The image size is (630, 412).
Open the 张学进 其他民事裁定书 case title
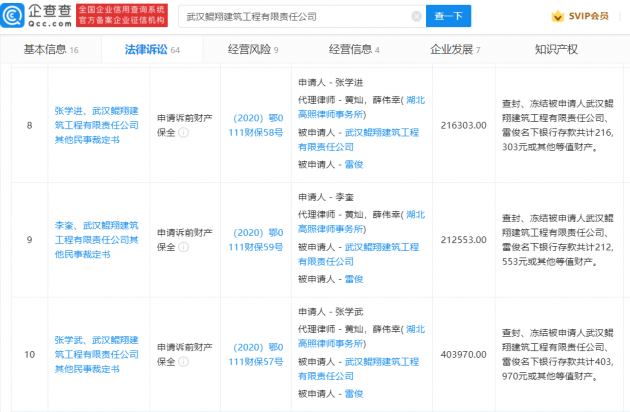(x=96, y=125)
